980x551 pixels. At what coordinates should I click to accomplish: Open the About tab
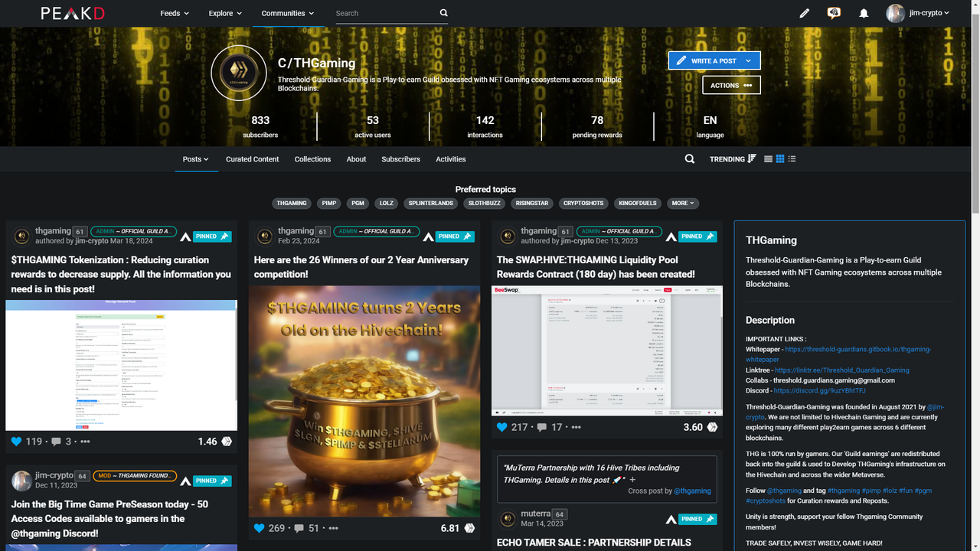(356, 159)
